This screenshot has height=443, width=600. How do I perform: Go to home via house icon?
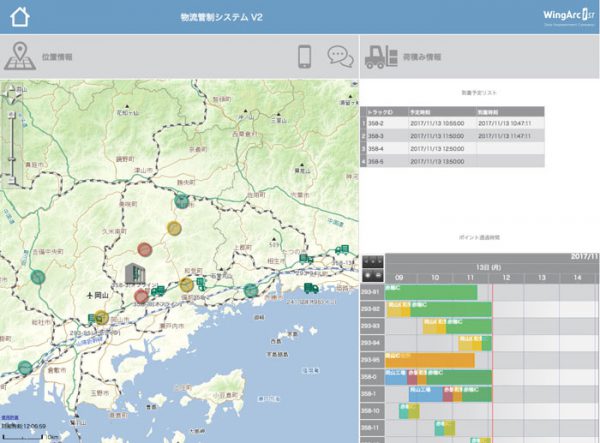tap(19, 18)
